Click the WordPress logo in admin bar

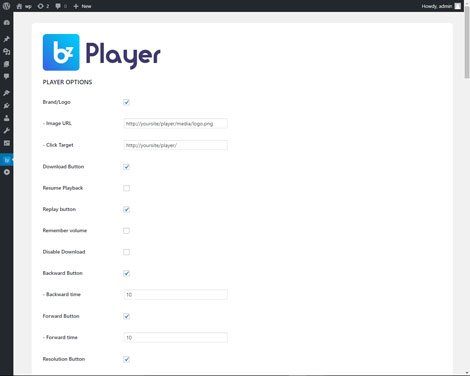point(6,6)
